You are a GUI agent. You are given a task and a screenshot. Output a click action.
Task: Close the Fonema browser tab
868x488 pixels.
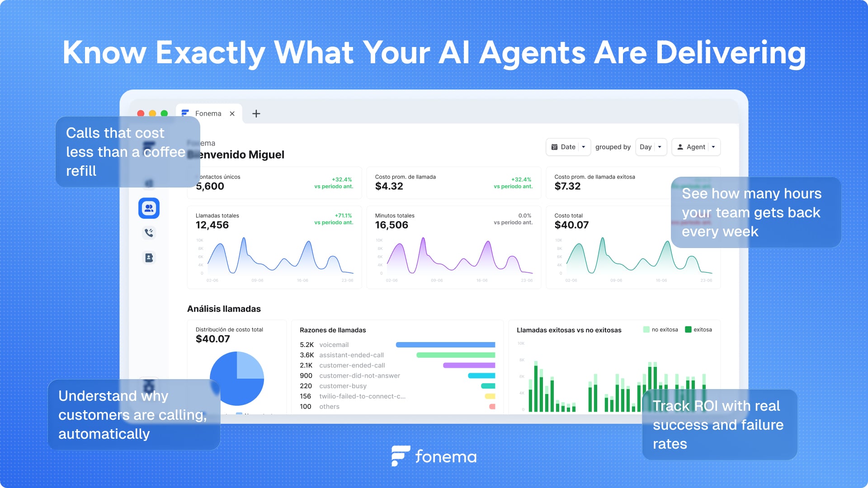[x=232, y=113]
